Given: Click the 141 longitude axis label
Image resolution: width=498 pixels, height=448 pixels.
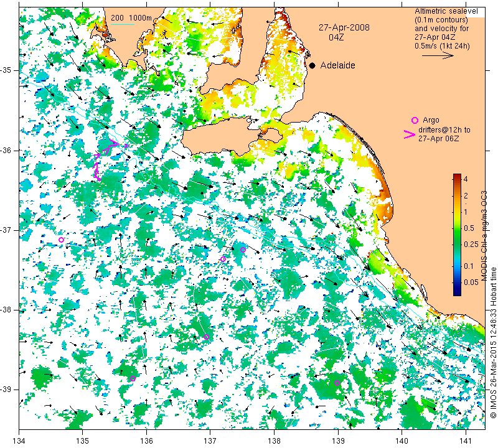Looking at the screenshot, I should [466, 441].
